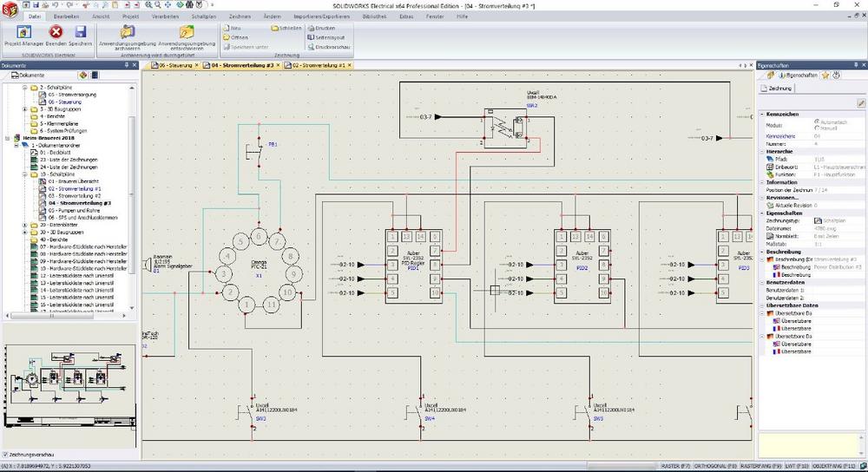This screenshot has width=868, height=472.
Task: Click the Speichern disk icon in ribbon
Action: [80, 32]
